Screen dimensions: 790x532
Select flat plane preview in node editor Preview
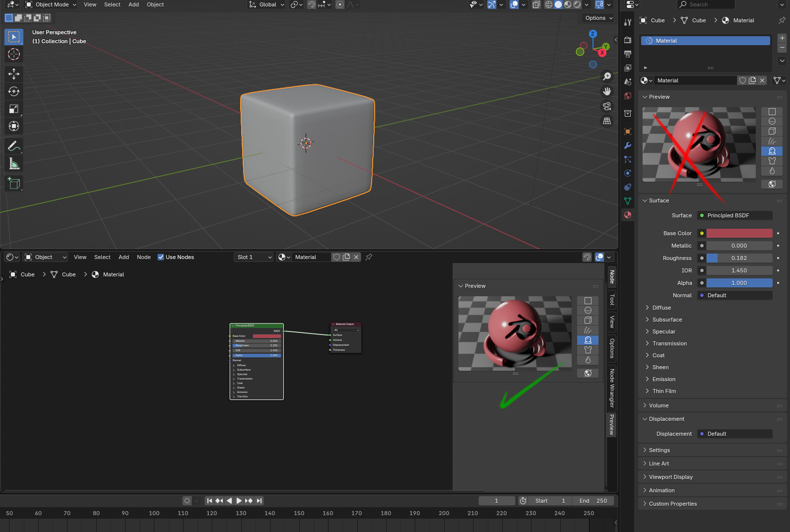tap(588, 301)
